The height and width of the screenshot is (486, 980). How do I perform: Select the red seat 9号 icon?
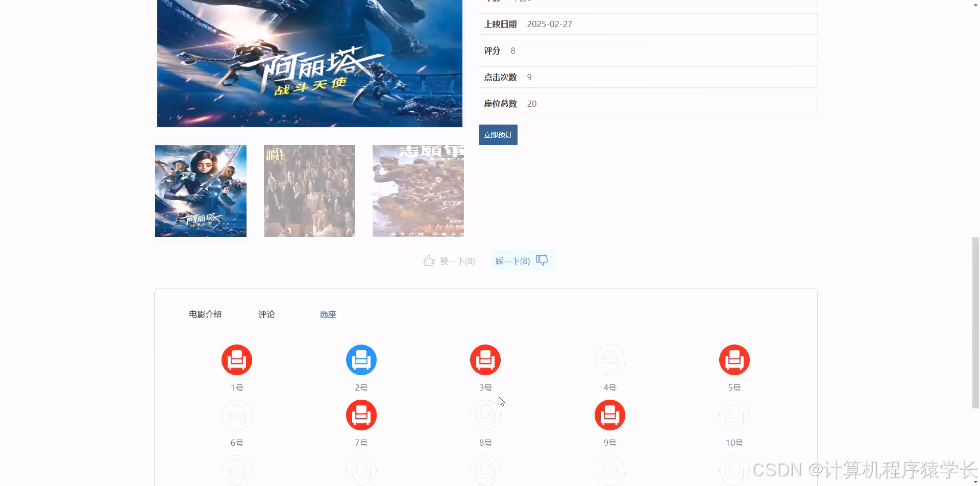point(609,415)
